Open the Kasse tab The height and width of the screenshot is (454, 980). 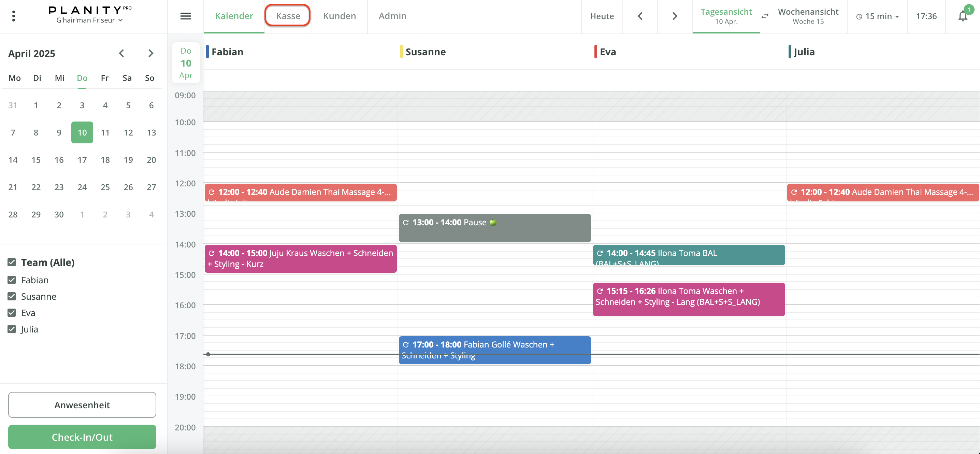[288, 16]
